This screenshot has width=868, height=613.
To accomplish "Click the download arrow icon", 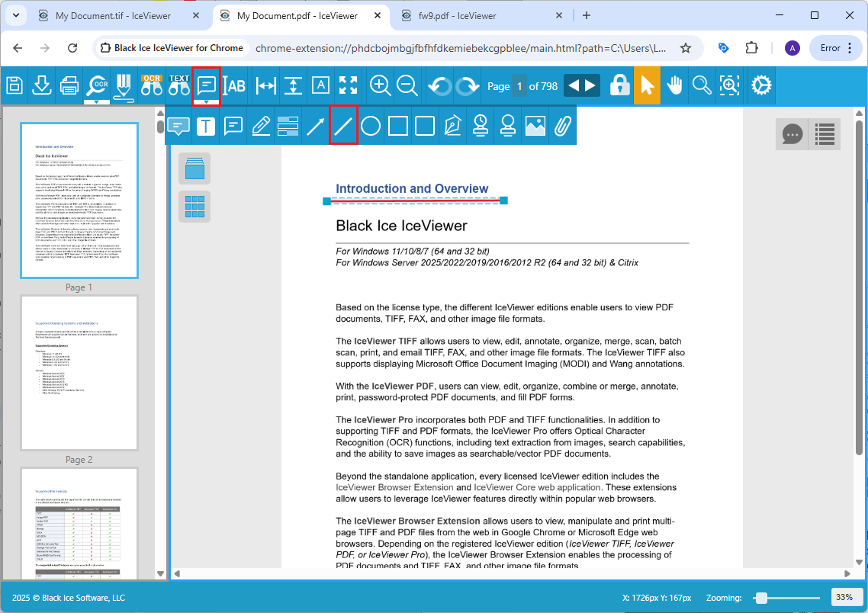I will [41, 85].
